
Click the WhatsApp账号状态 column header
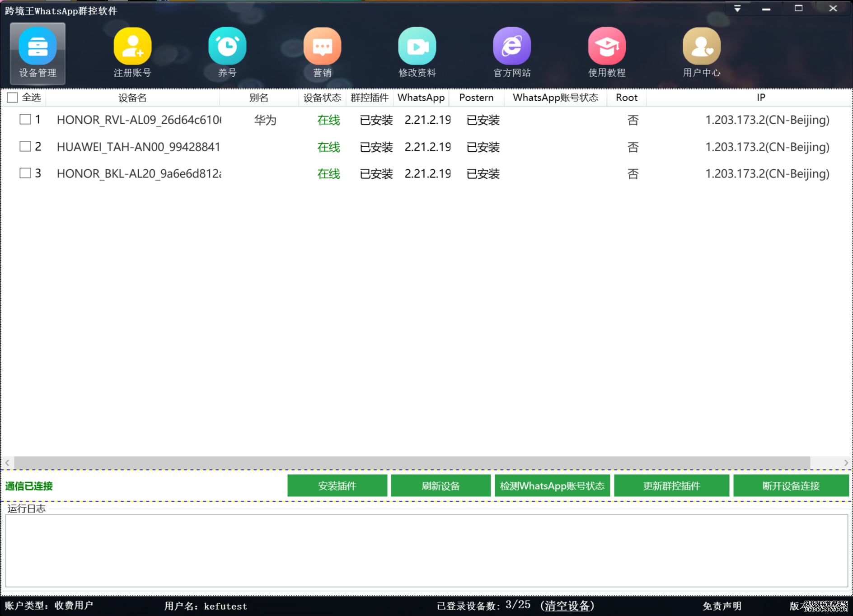pyautogui.click(x=555, y=98)
